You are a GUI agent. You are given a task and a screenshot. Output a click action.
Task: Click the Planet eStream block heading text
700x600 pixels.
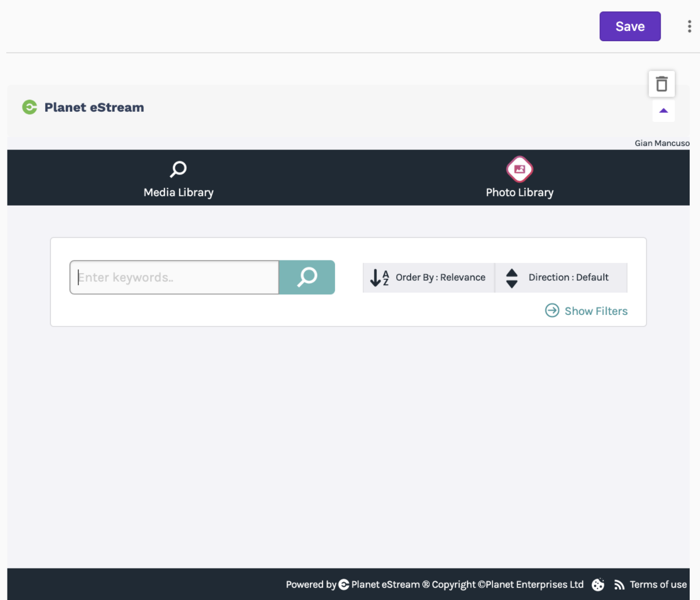click(x=94, y=108)
